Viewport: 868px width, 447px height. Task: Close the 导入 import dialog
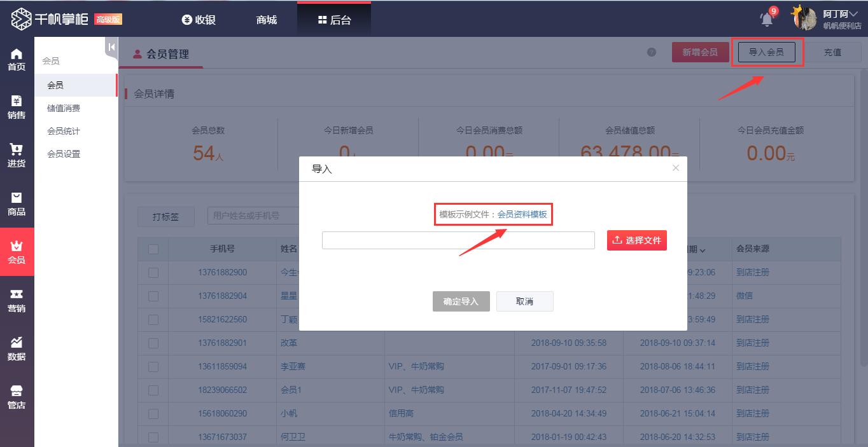(676, 168)
